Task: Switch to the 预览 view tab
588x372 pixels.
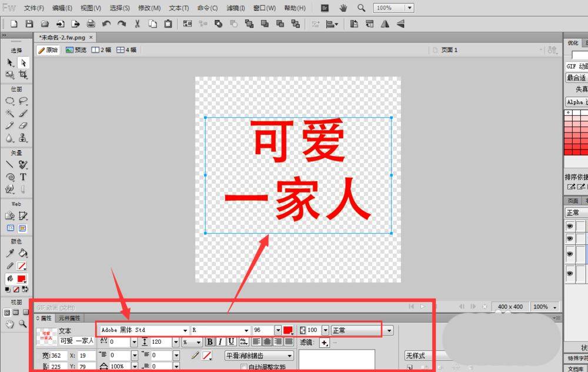Action: (x=76, y=50)
